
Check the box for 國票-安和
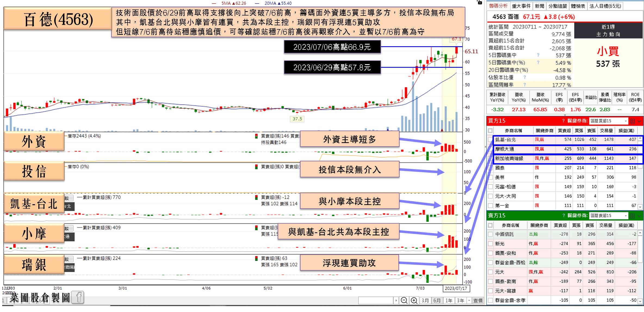click(490, 253)
